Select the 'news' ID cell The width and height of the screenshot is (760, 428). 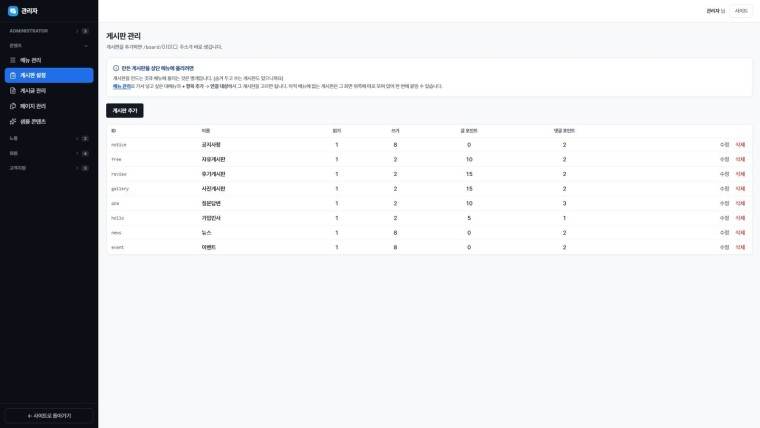[116, 233]
